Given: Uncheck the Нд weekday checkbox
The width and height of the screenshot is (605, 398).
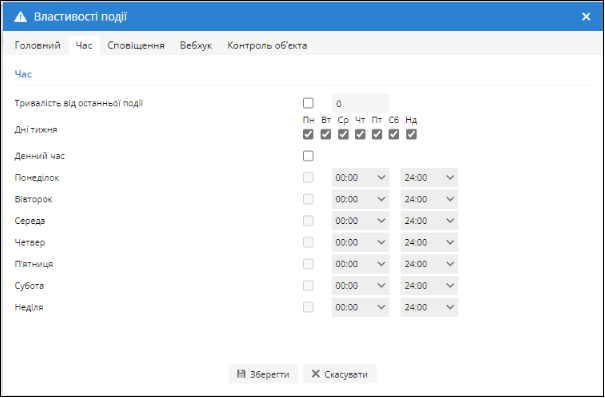Looking at the screenshot, I should (x=411, y=134).
